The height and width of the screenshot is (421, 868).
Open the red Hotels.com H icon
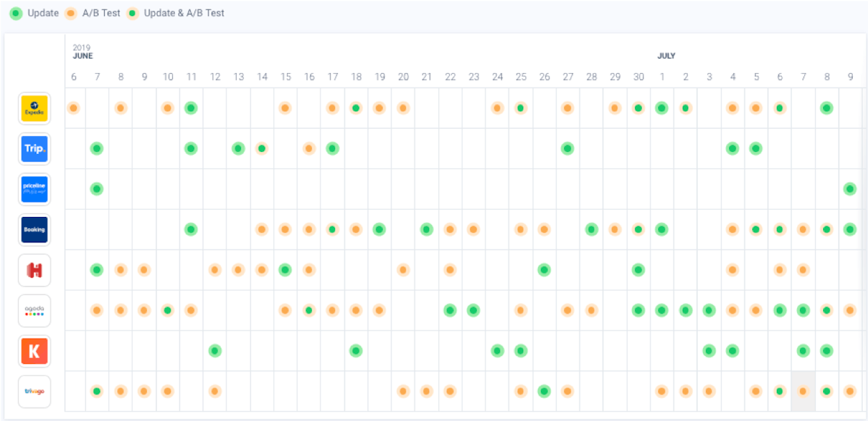tap(34, 270)
